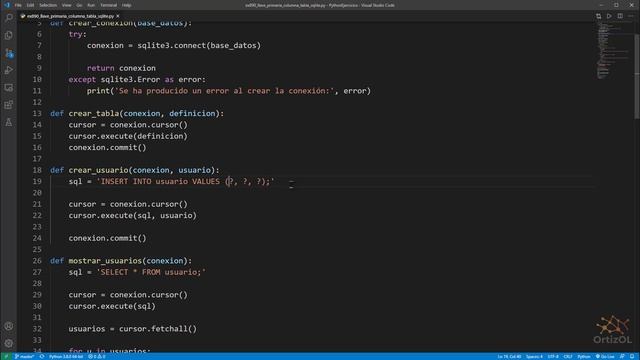Click conexion.commit() on line 24
Viewport: 640px width, 360px height.
[x=107, y=238]
